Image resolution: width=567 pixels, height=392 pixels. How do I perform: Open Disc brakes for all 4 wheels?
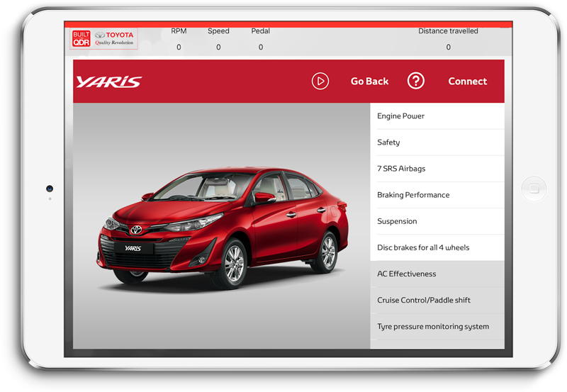pos(437,247)
